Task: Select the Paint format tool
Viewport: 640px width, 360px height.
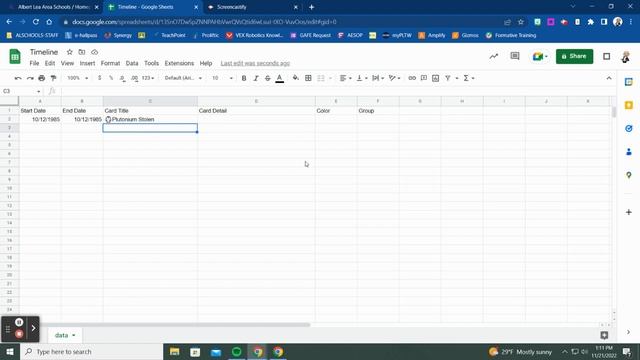Action: pyautogui.click(x=53, y=78)
